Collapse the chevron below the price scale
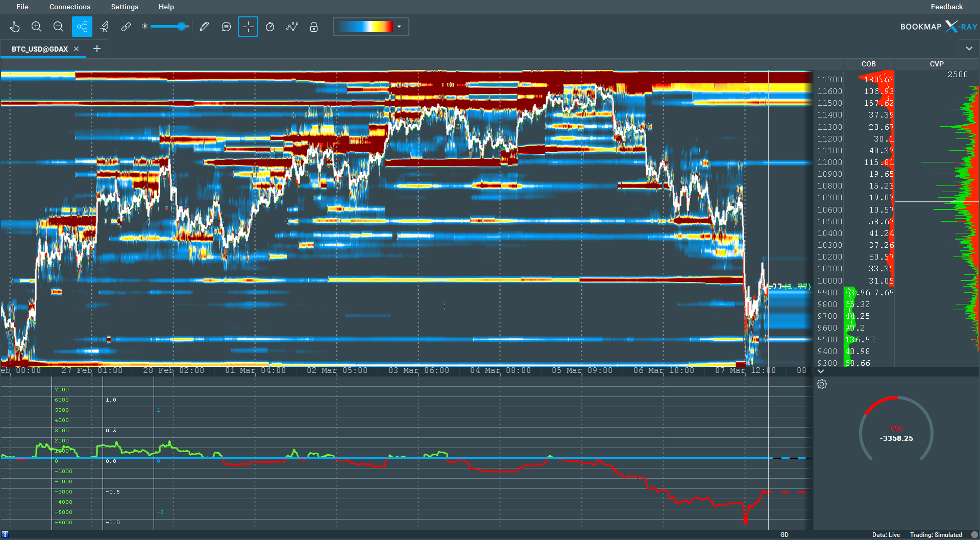Viewport: 980px width, 540px height. [x=821, y=371]
